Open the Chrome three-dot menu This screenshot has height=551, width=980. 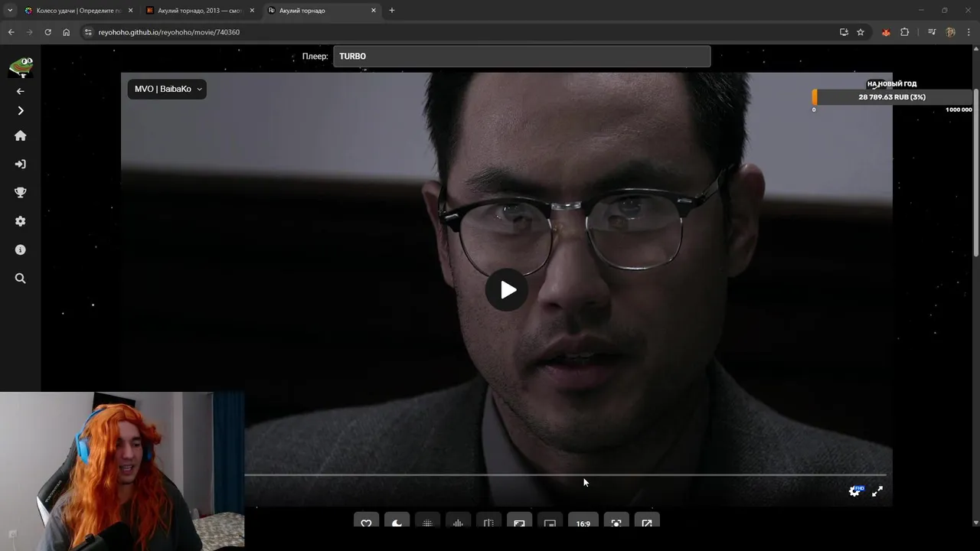pyautogui.click(x=969, y=32)
